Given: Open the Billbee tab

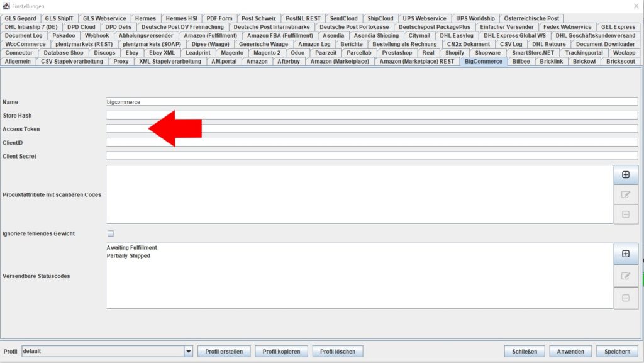Looking at the screenshot, I should [x=521, y=62].
